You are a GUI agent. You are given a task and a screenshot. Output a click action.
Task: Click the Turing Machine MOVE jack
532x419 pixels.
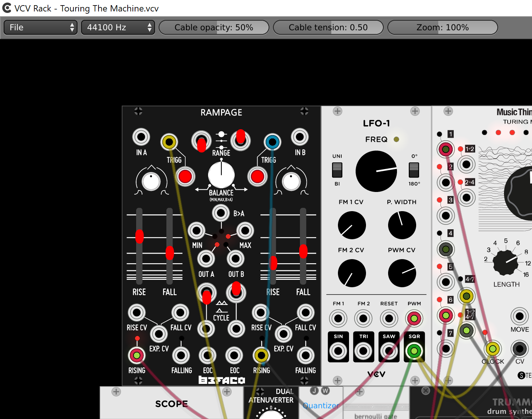tap(520, 316)
